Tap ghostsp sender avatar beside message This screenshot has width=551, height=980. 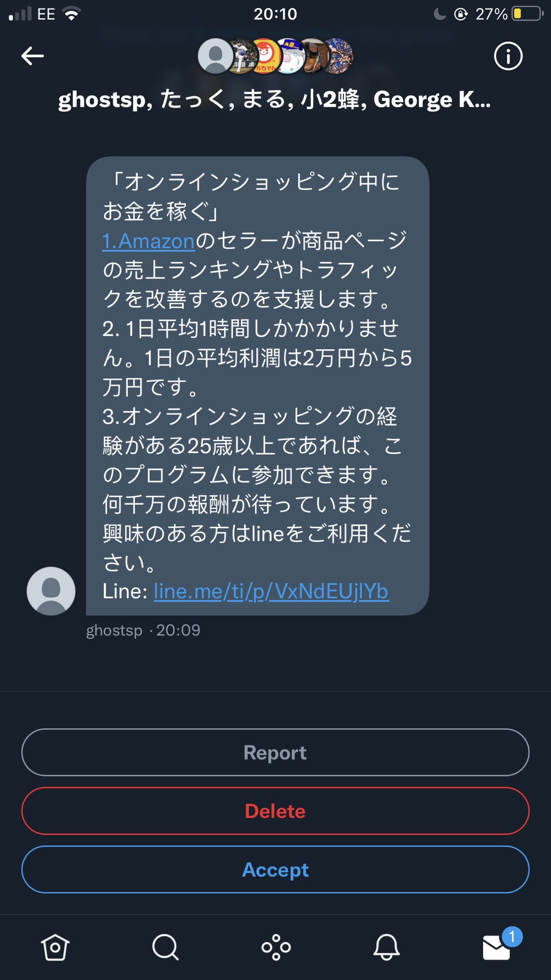pos(51,591)
